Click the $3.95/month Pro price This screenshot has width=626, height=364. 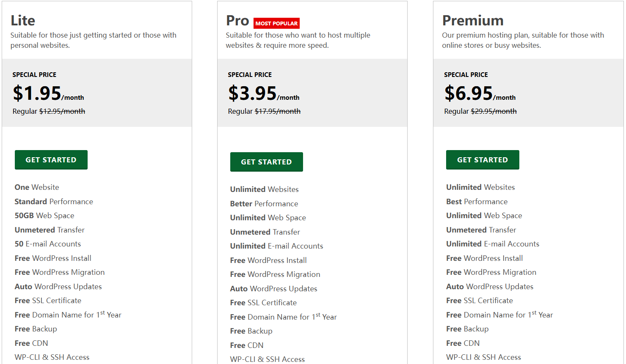coord(263,93)
